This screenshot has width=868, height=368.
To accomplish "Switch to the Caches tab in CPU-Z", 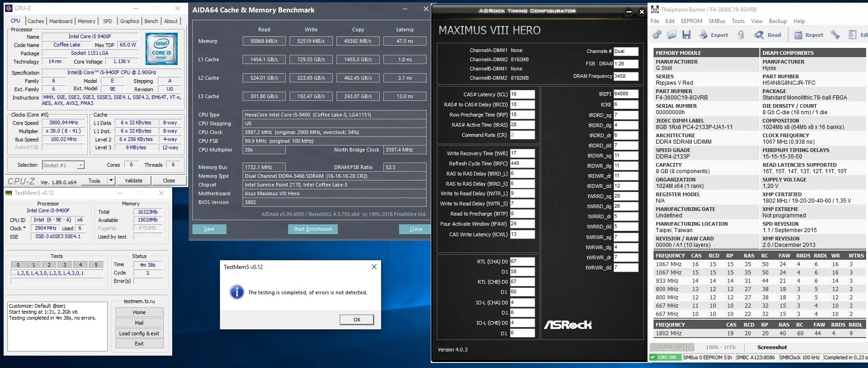I will (36, 21).
